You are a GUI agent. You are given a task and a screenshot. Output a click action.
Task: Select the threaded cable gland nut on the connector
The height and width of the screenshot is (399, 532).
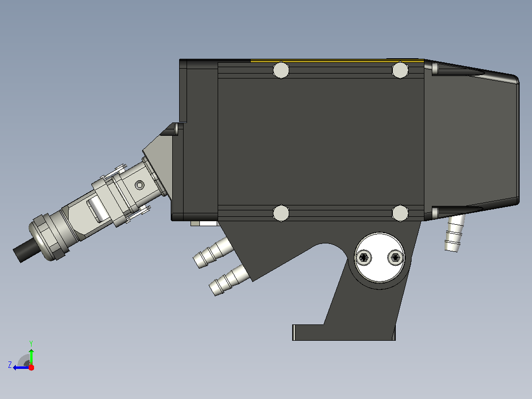49,236
